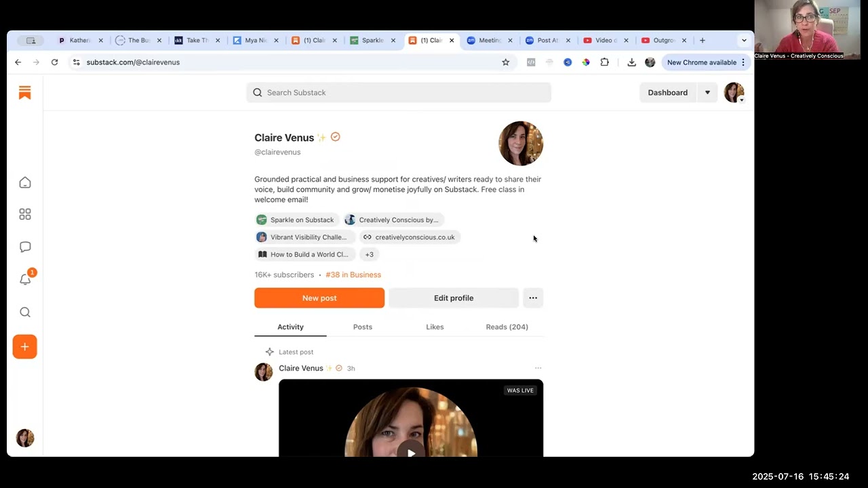Expand the Dashboard dropdown arrow
The image size is (868, 488).
point(707,93)
